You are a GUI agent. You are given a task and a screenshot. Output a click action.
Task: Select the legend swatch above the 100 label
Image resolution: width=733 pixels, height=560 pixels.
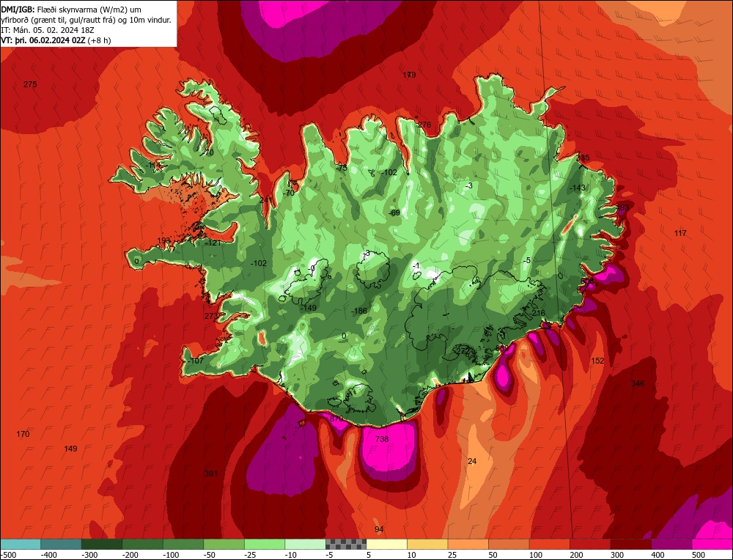[549, 544]
